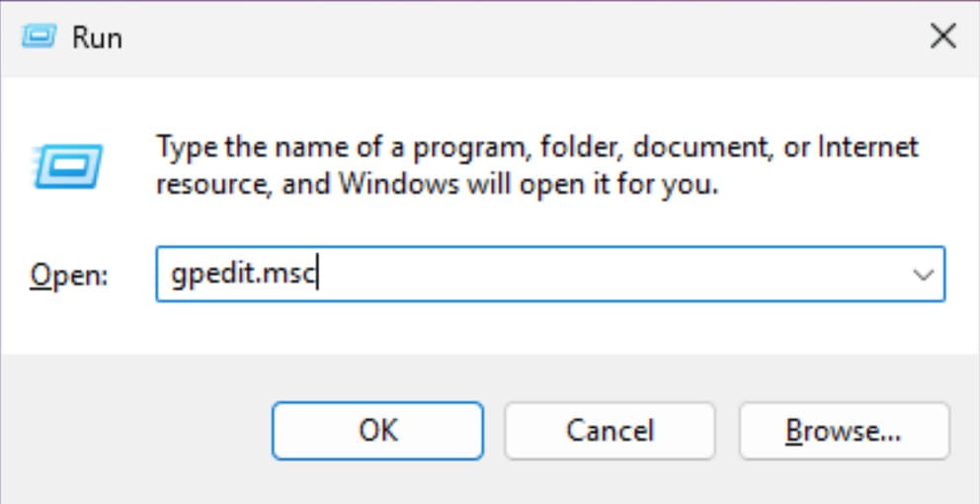The height and width of the screenshot is (504, 980).
Task: Click the "Open:" label
Action: tap(71, 276)
